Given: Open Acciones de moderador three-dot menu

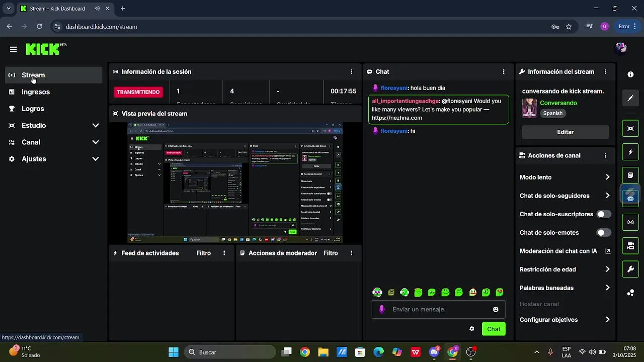Looking at the screenshot, I should click(351, 253).
